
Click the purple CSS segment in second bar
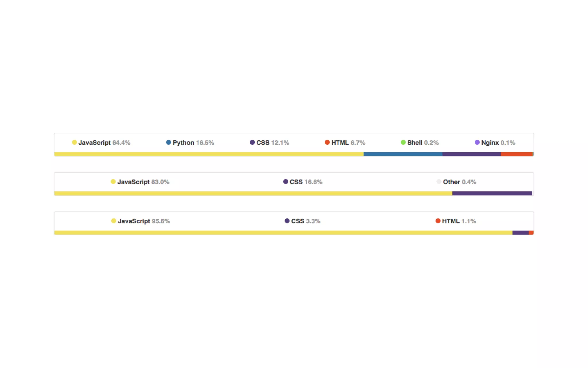[x=492, y=193]
